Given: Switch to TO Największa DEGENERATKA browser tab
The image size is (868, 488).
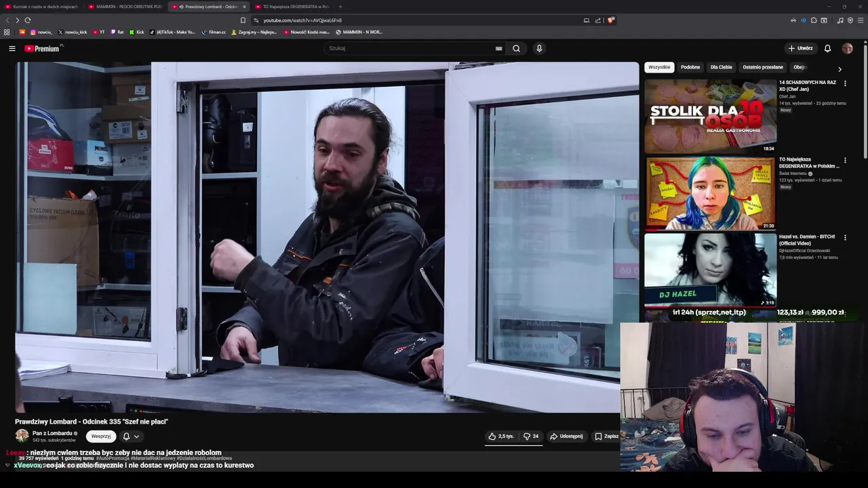Looking at the screenshot, I should click(x=292, y=7).
